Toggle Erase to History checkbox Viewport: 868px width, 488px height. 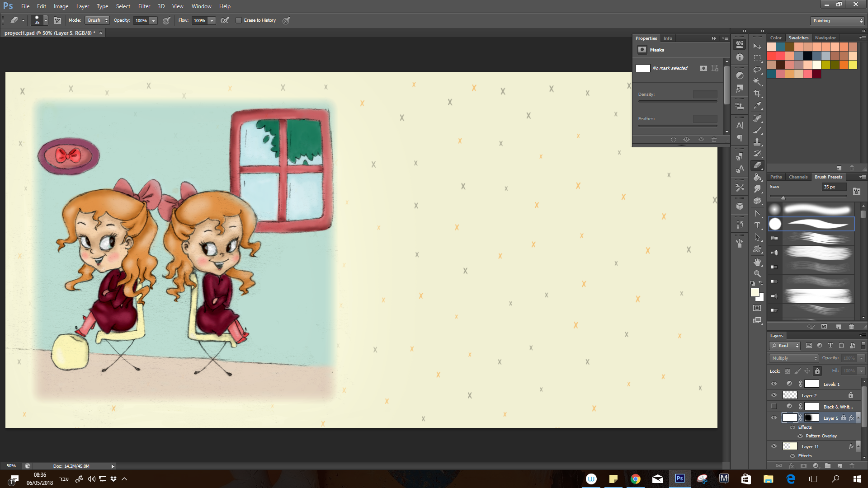[239, 20]
